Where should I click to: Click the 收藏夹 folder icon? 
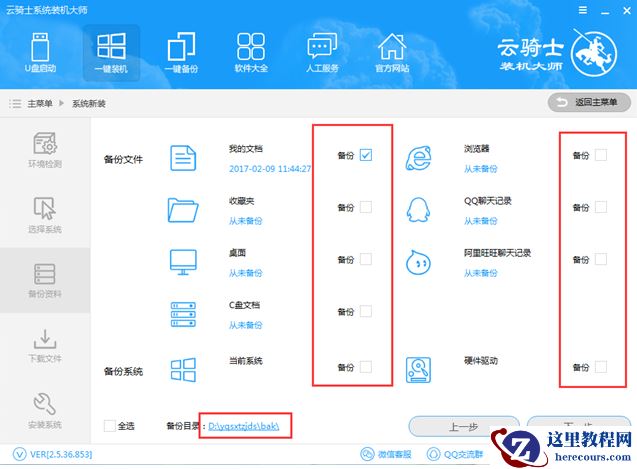pyautogui.click(x=183, y=210)
